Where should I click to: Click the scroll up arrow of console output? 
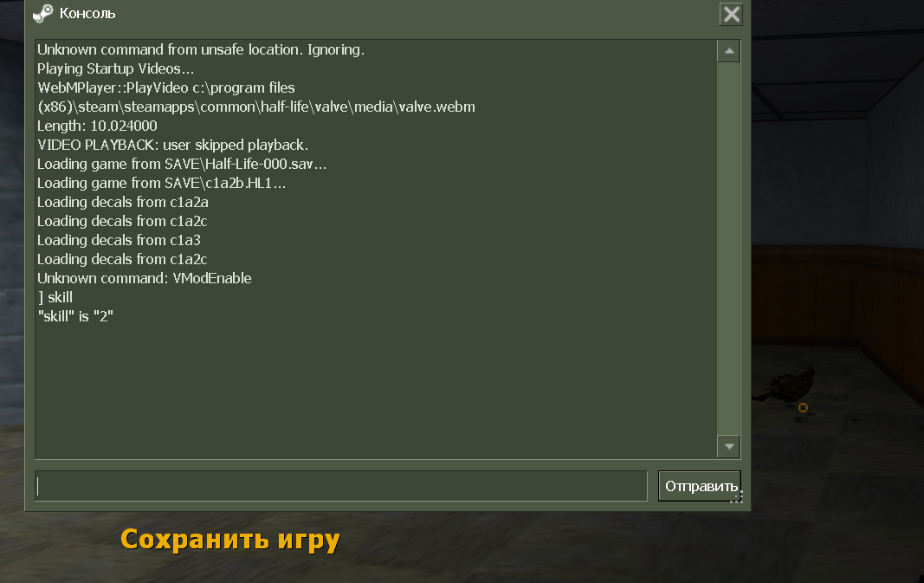click(729, 51)
